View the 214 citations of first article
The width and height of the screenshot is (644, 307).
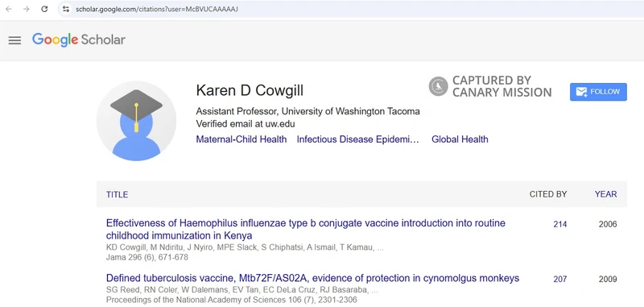(x=559, y=224)
